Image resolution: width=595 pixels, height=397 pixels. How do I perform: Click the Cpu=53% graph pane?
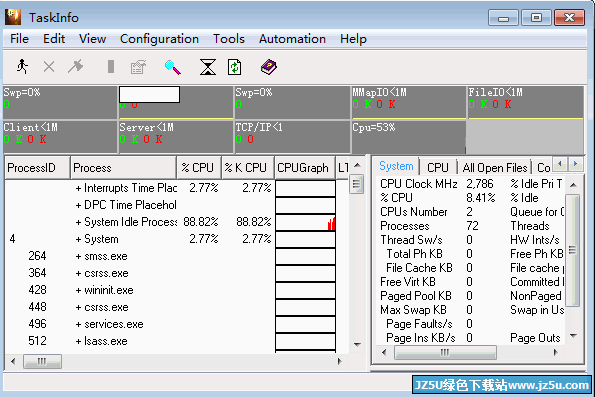pyautogui.click(x=409, y=137)
